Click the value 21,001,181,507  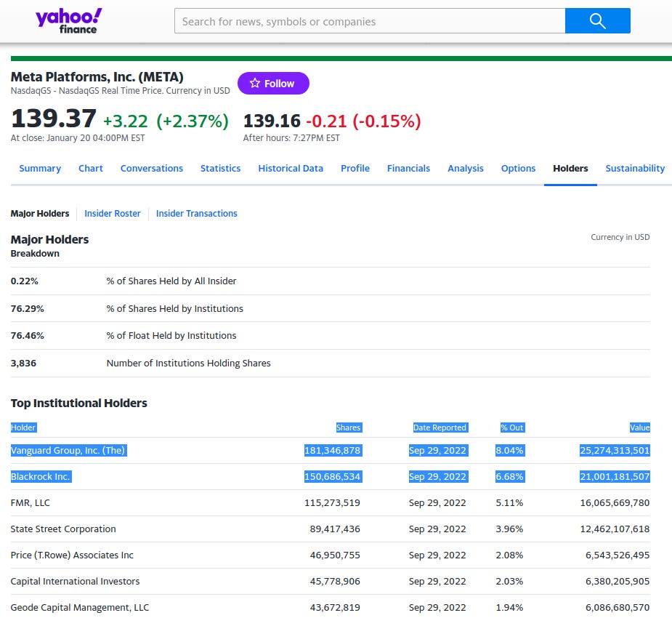pos(615,476)
